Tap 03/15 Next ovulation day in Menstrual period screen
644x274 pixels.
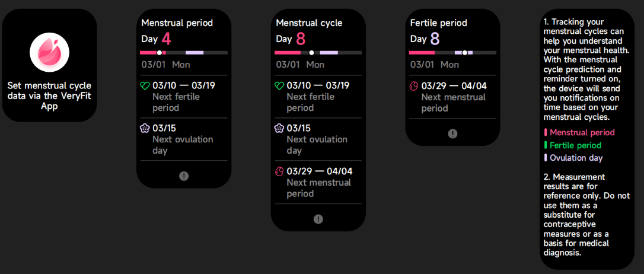click(184, 139)
